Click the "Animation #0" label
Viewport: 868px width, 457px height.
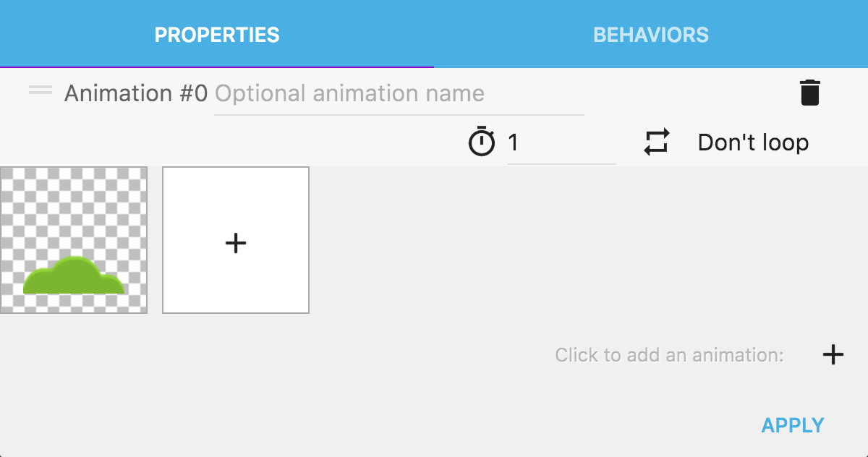[x=136, y=93]
